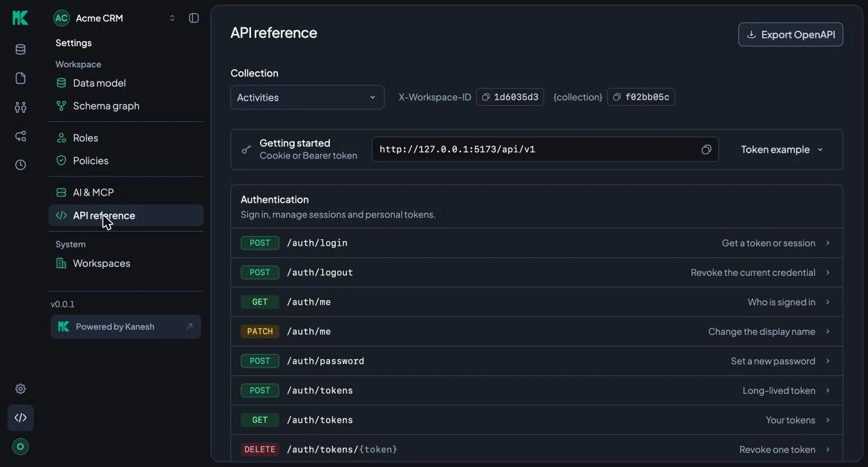Expand the POST /auth/password endpoint row
Screen dimensions: 868x467
(x=537, y=361)
